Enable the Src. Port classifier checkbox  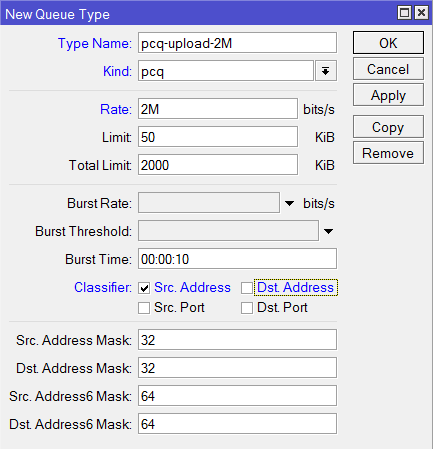click(x=144, y=308)
